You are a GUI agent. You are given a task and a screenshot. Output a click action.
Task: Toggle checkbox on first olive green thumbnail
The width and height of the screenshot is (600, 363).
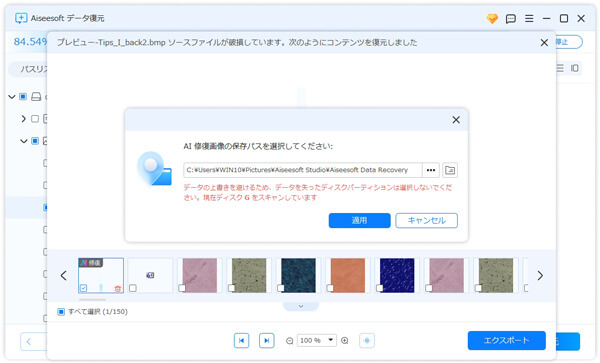pyautogui.click(x=232, y=288)
